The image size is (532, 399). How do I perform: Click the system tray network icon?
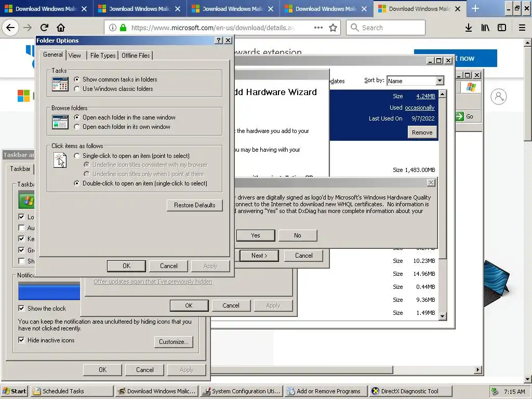(x=495, y=391)
